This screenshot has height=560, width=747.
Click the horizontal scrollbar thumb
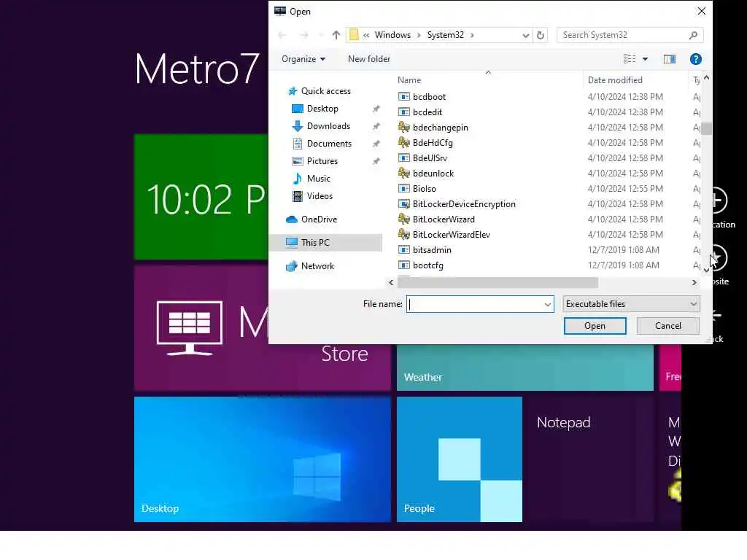(498, 282)
